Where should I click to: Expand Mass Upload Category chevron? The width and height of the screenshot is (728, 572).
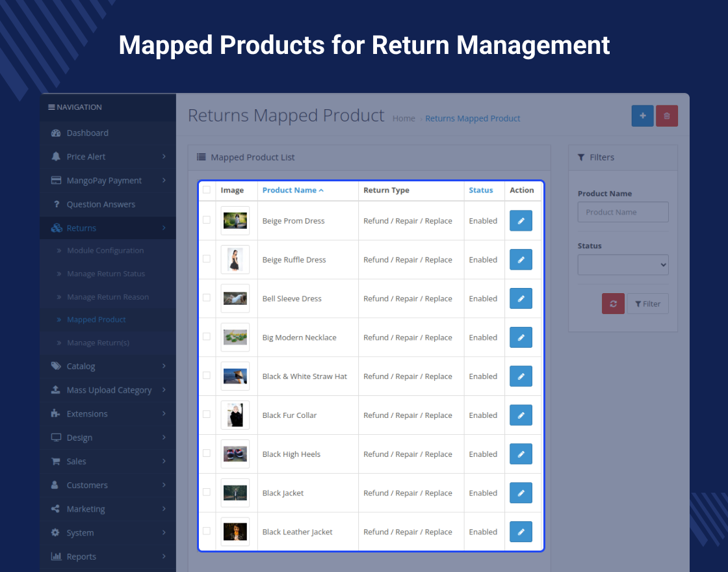click(164, 389)
